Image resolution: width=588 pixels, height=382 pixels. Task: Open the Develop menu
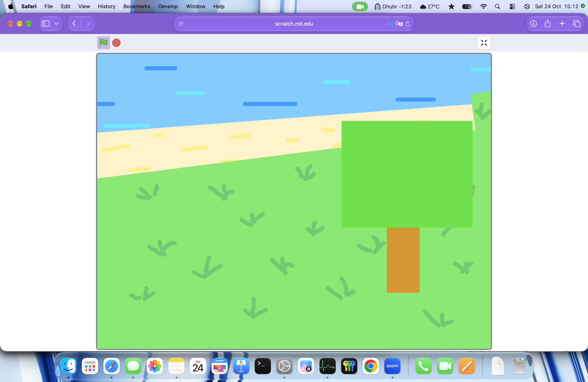(x=168, y=6)
